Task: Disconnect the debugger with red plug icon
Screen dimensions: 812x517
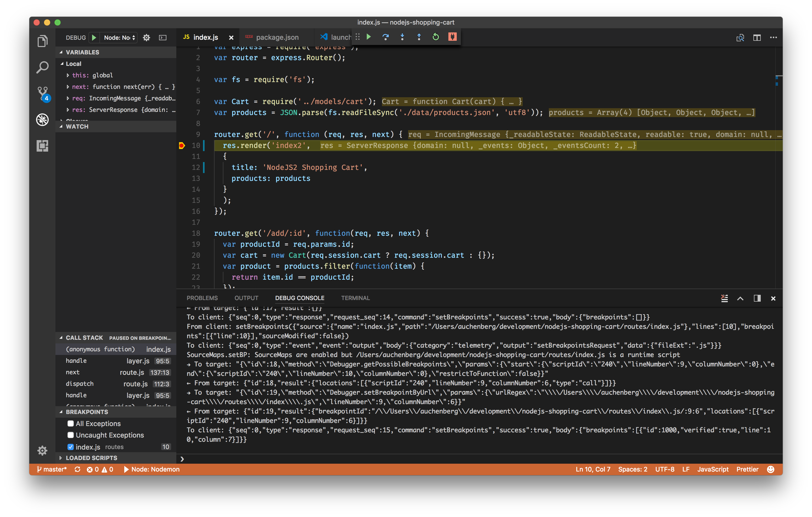Action: click(x=452, y=36)
